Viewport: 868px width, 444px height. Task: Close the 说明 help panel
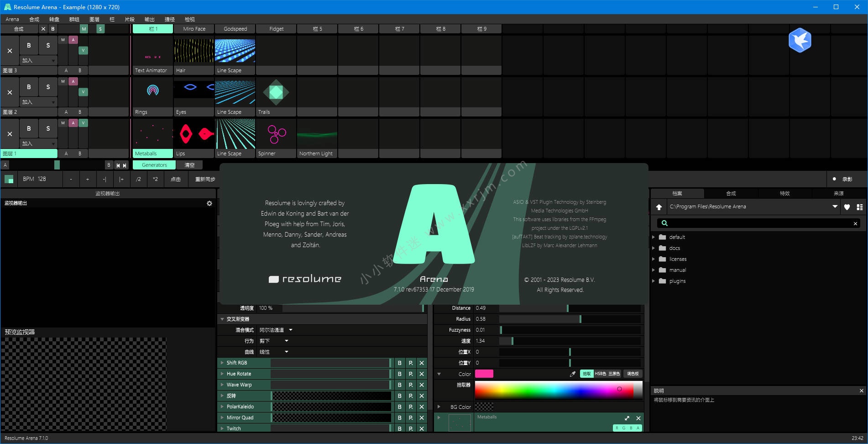pyautogui.click(x=862, y=391)
